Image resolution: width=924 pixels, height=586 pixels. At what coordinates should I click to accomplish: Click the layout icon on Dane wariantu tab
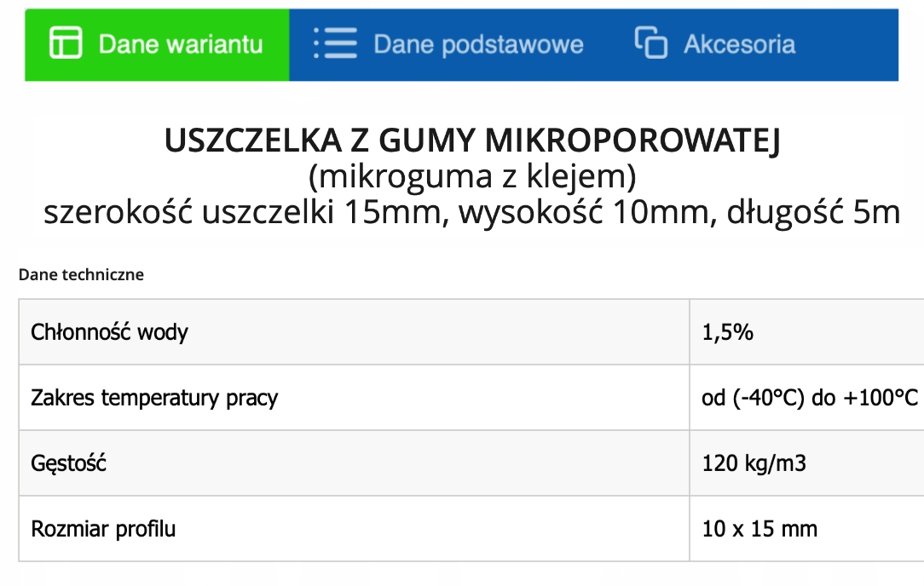(66, 43)
